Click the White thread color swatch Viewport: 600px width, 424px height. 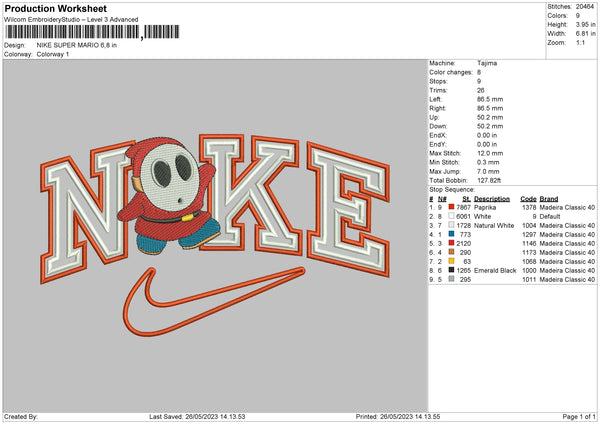(452, 216)
